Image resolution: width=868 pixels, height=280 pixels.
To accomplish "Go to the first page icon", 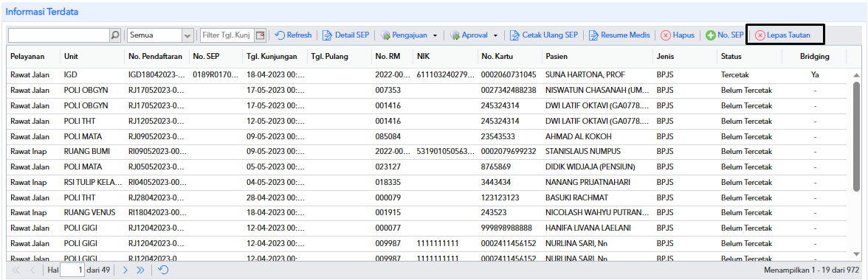I will pyautogui.click(x=15, y=270).
